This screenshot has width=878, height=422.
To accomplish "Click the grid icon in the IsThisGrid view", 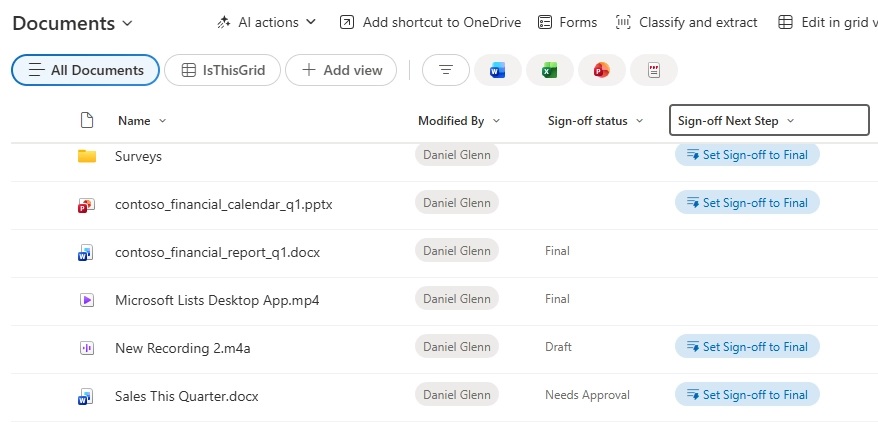I will [x=189, y=70].
